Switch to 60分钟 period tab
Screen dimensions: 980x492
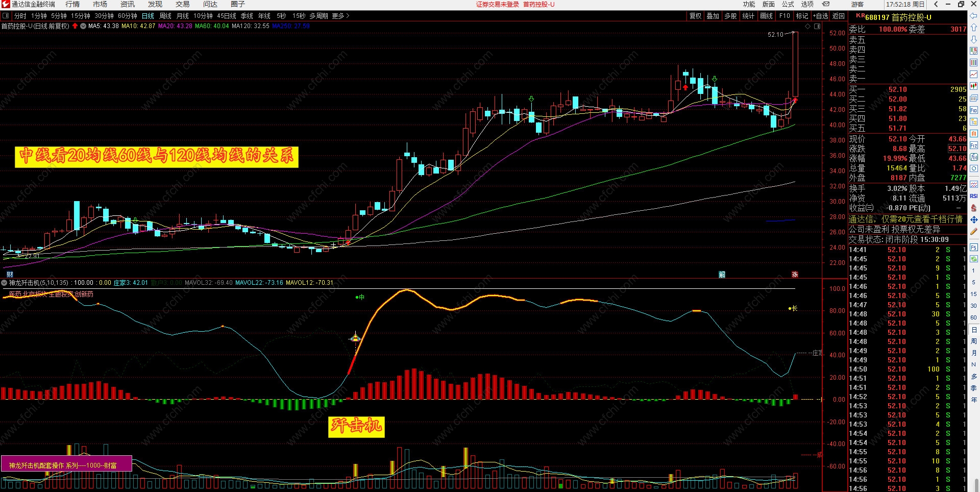128,16
